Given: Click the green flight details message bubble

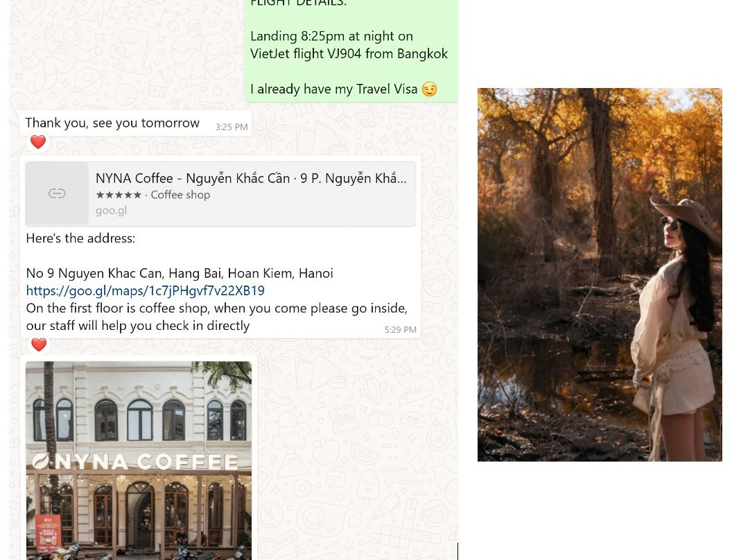Looking at the screenshot, I should click(x=351, y=51).
